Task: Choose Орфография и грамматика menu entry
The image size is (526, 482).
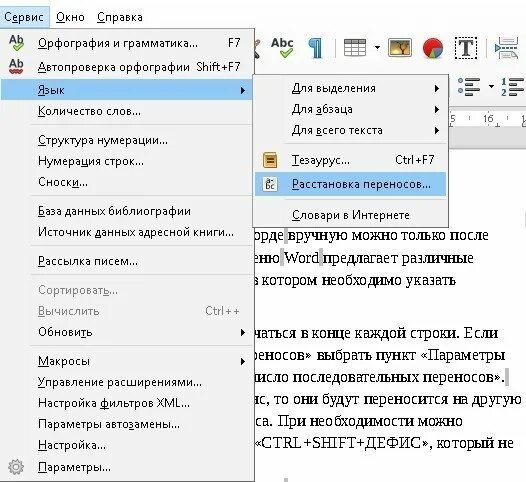Action: click(x=127, y=43)
